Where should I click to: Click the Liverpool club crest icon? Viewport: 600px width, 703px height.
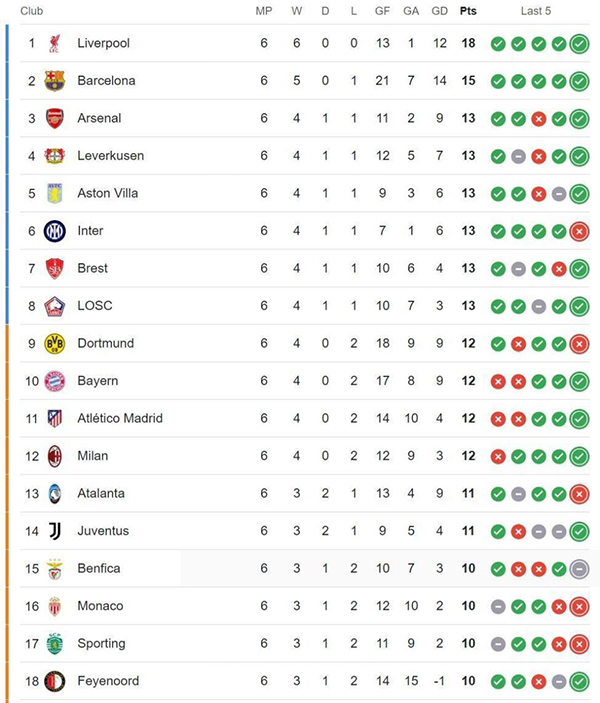pyautogui.click(x=54, y=43)
